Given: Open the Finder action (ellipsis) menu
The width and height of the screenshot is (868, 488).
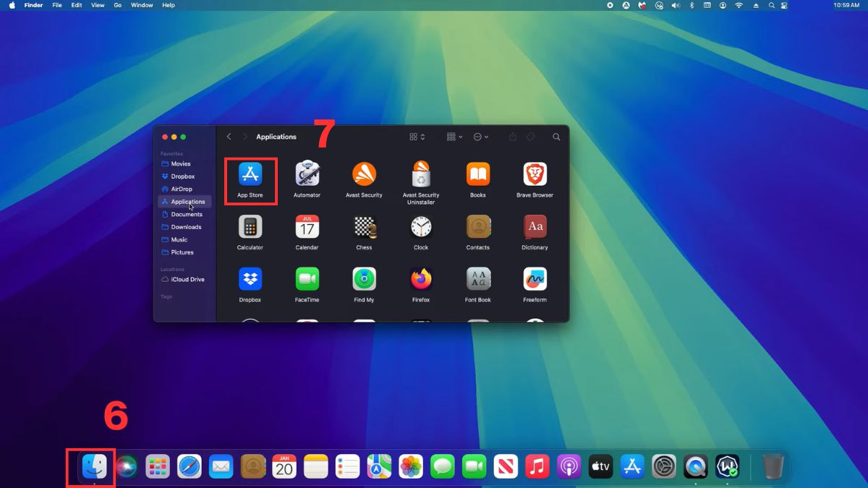Looking at the screenshot, I should (x=481, y=137).
